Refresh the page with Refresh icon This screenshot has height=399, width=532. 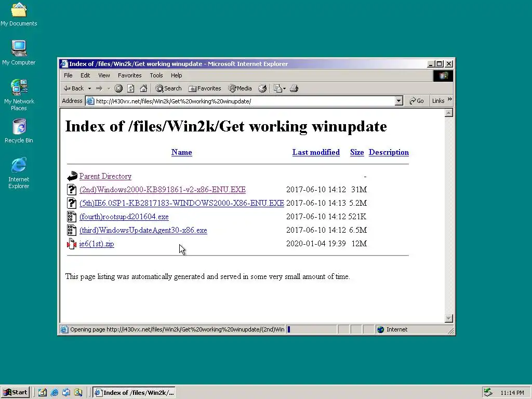point(130,88)
